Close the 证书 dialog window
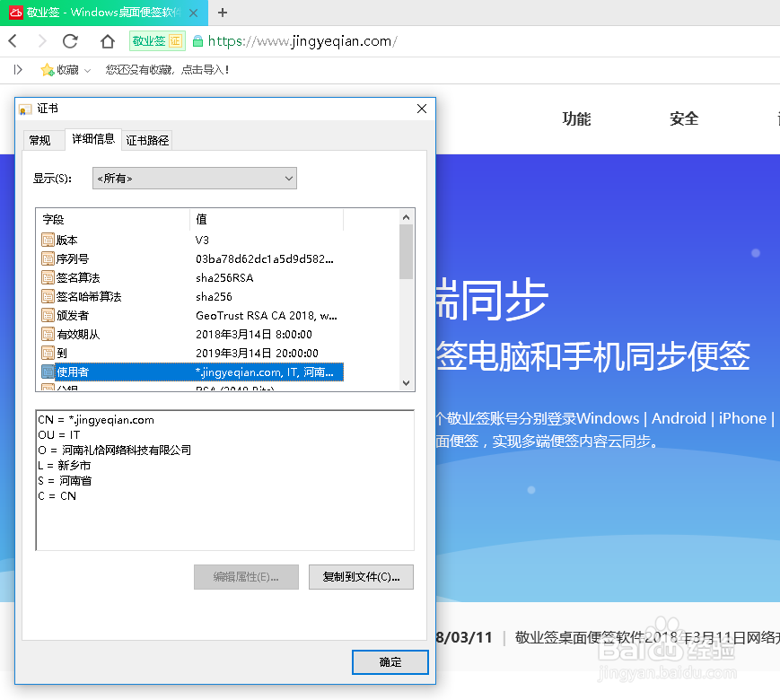This screenshot has width=780, height=700. click(421, 109)
